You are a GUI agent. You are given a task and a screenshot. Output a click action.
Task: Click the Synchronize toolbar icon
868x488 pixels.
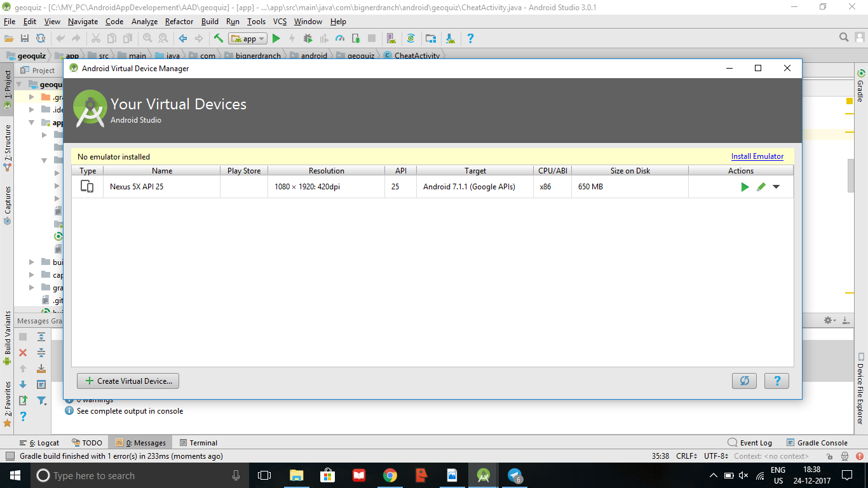[x=41, y=39]
